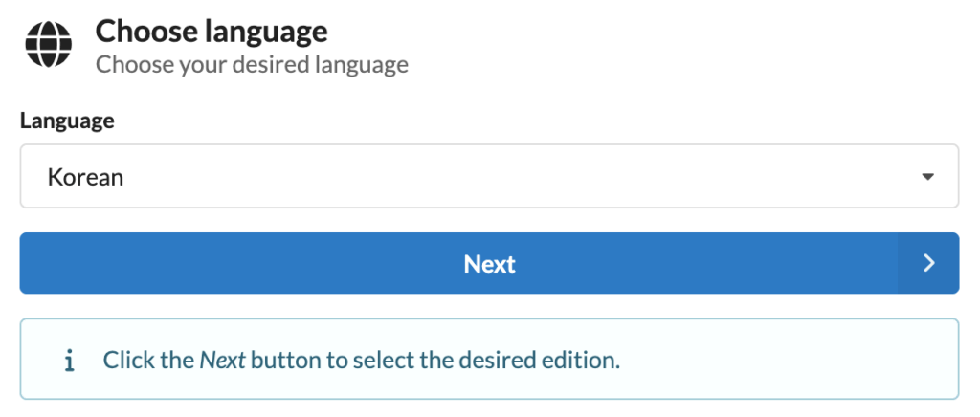Viewport: 980px width, 417px height.
Task: Open the Language dropdown showing Korean
Action: pos(489,176)
